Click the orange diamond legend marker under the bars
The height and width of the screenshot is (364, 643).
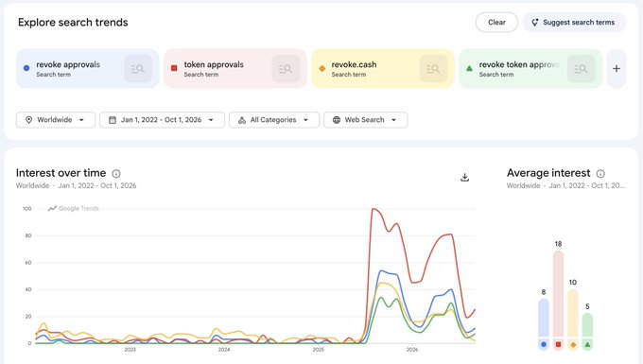(573, 345)
